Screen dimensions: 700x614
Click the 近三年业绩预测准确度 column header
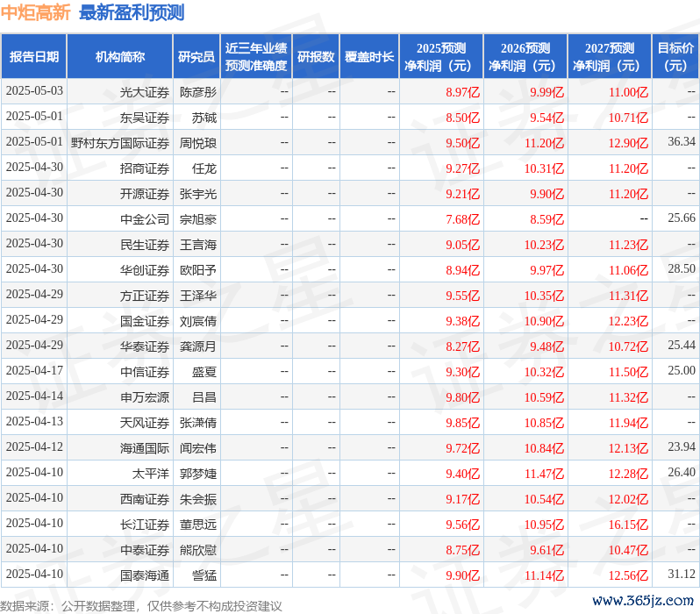point(256,56)
